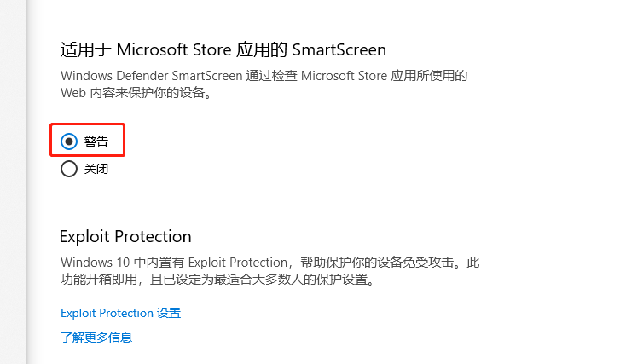Viewport: 620px width, 364px height.
Task: Click the 警告 option label text
Action: coord(96,142)
